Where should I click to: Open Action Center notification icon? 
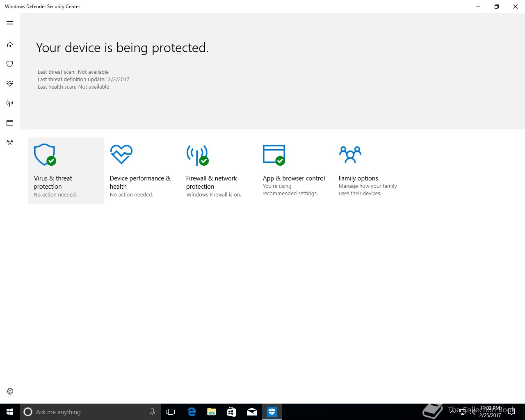(511, 412)
